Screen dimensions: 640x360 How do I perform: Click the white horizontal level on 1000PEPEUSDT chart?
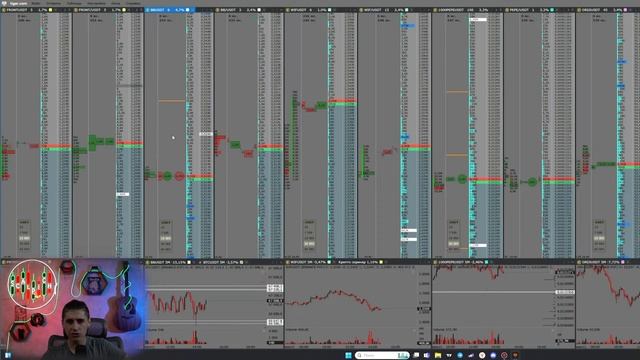494,292
